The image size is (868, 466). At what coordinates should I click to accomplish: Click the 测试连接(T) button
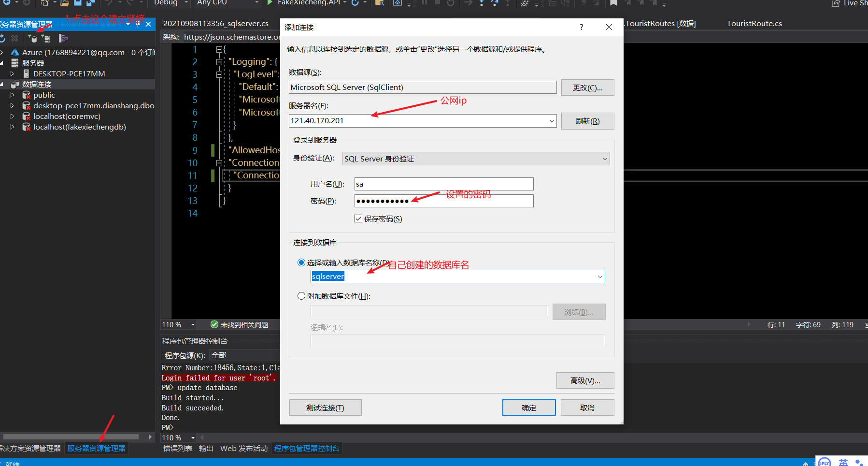(325, 408)
